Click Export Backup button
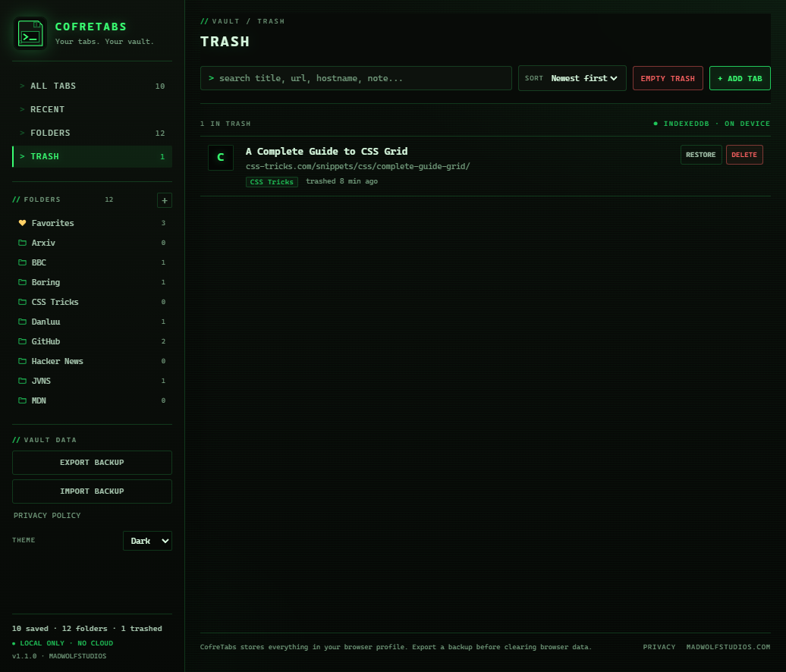 93,463
